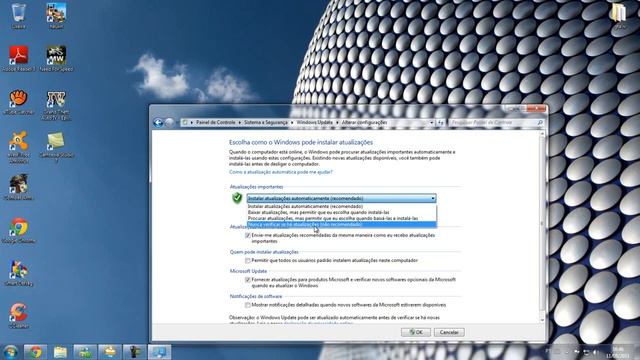Launch the Need For Speed shortcut

[56, 58]
